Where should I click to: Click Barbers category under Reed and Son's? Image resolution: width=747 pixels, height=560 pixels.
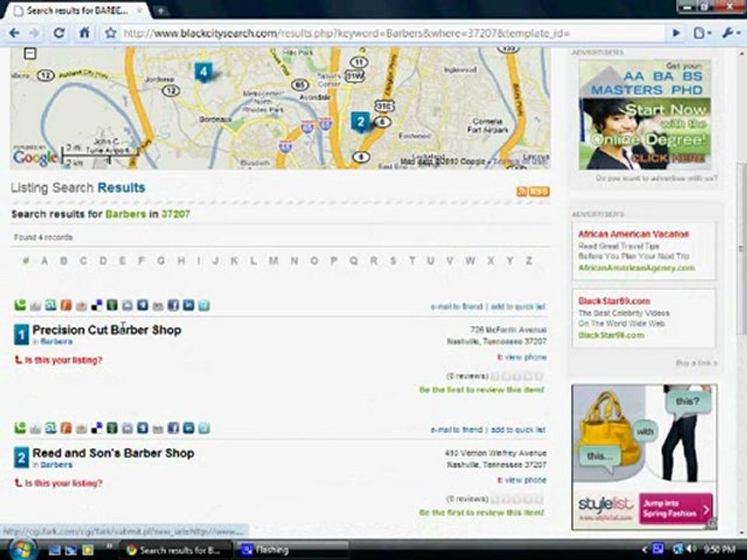[x=57, y=465]
